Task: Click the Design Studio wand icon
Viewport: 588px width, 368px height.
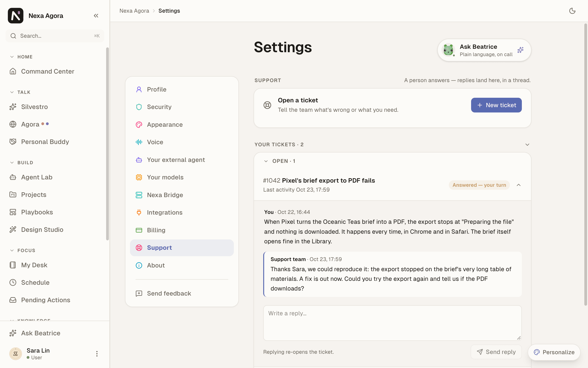Action: tap(13, 230)
